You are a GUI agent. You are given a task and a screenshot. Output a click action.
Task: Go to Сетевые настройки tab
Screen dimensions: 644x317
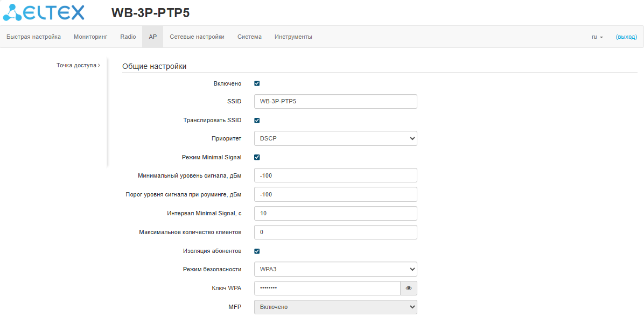pos(197,37)
